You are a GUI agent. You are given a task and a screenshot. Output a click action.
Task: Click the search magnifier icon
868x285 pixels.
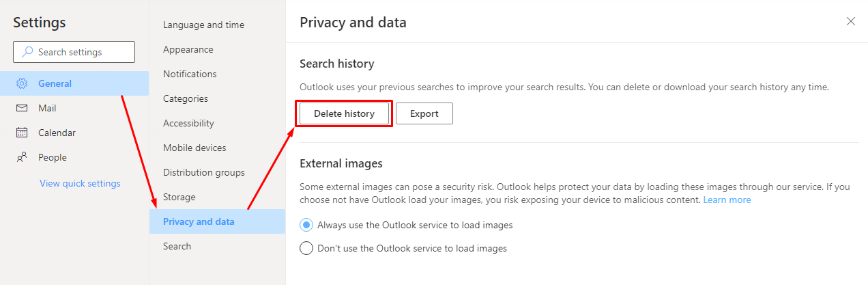pyautogui.click(x=28, y=52)
